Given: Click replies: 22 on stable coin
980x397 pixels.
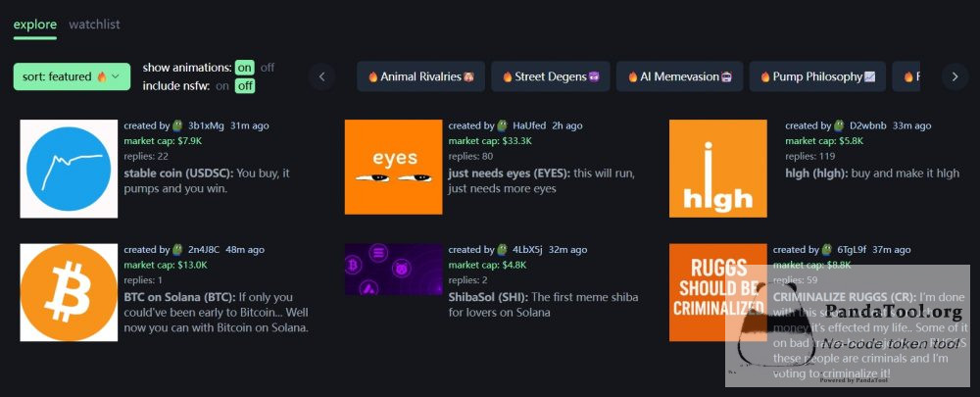Looking at the screenshot, I should [146, 156].
